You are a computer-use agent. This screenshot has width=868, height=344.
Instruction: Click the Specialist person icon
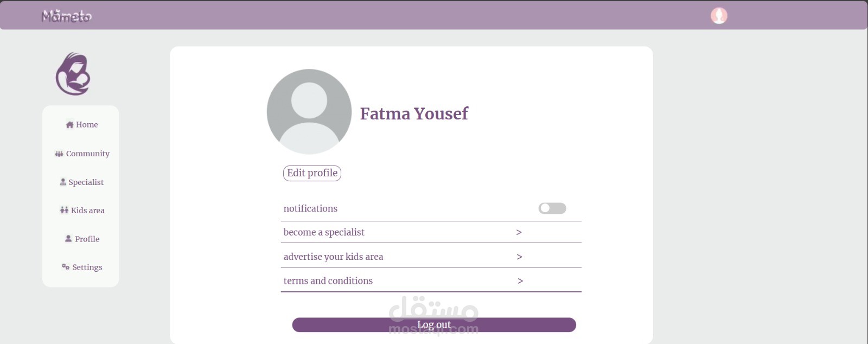pos(63,182)
